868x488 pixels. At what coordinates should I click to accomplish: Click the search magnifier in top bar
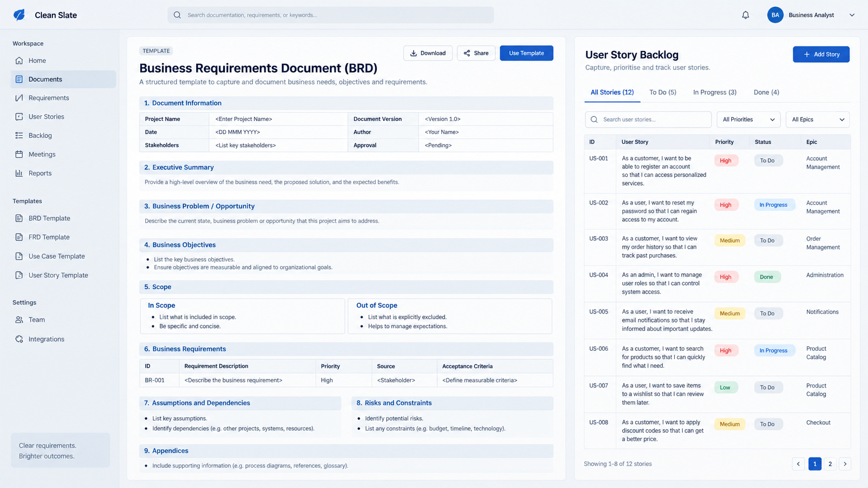tap(177, 15)
